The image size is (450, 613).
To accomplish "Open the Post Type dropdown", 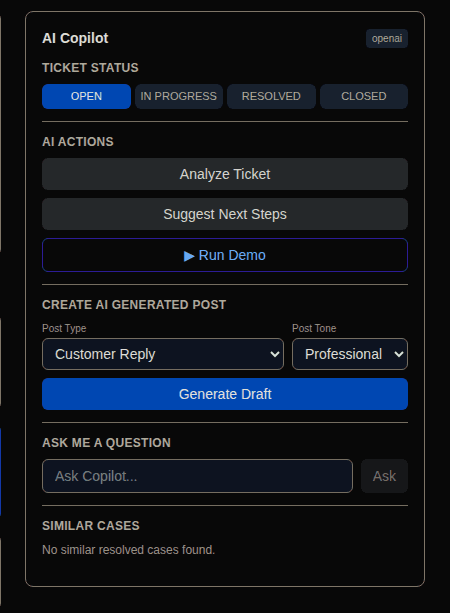I will (163, 354).
